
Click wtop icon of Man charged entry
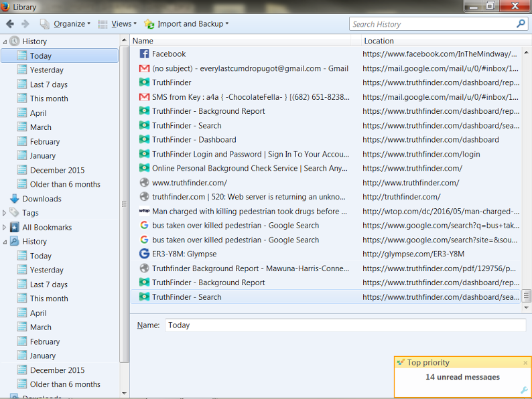pos(144,211)
